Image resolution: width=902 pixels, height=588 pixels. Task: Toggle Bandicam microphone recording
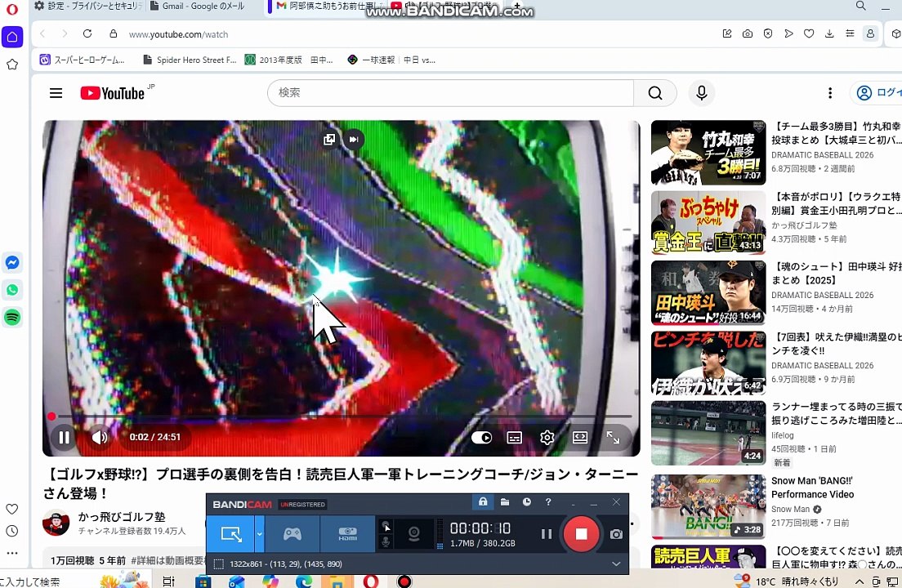pos(386,541)
